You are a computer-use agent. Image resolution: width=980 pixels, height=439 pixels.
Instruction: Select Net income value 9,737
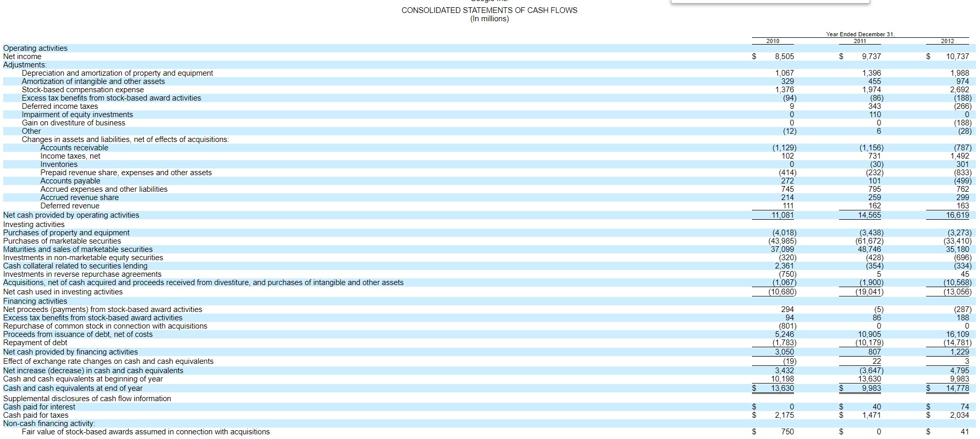coord(871,56)
